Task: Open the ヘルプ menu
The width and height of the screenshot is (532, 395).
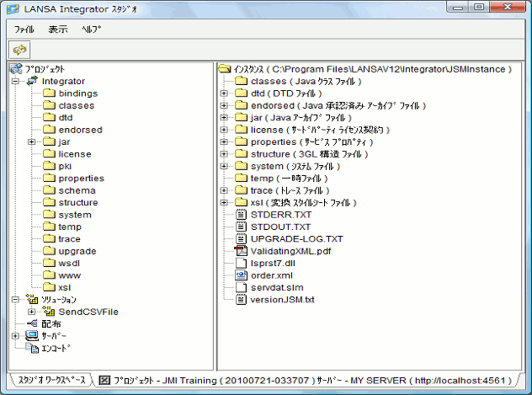Action: tap(91, 29)
